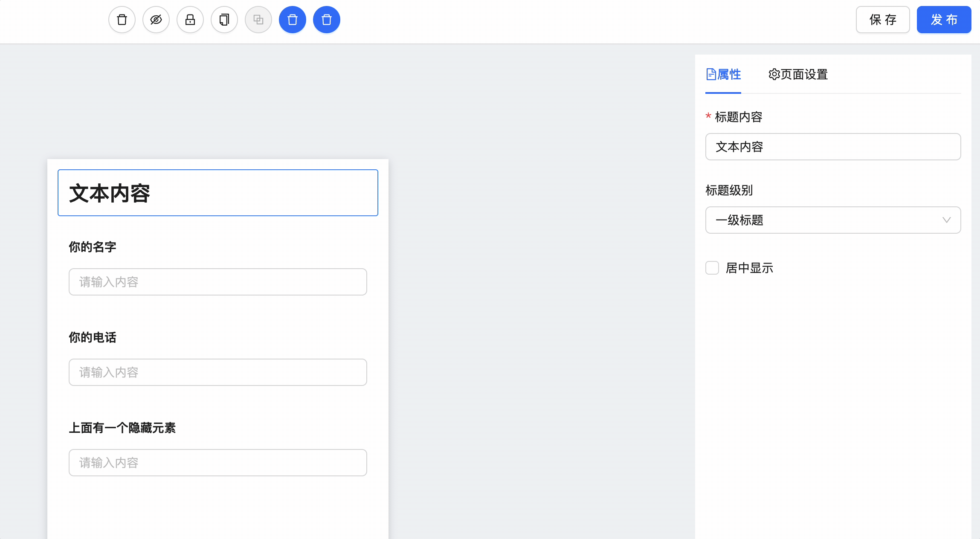
Task: Toggle the hide element eye-slash icon
Action: (156, 20)
